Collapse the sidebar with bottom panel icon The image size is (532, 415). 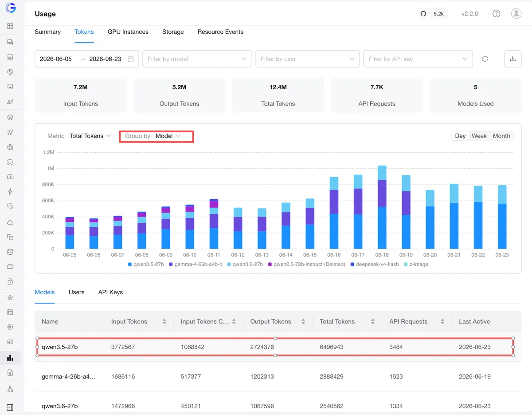(10, 407)
